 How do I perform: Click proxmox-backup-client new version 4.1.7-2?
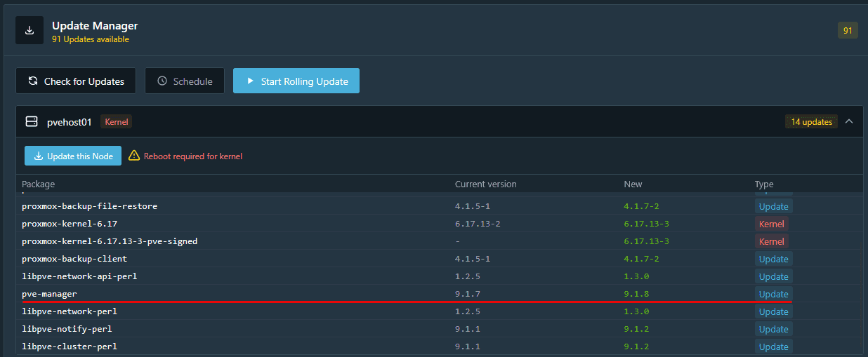click(x=641, y=259)
